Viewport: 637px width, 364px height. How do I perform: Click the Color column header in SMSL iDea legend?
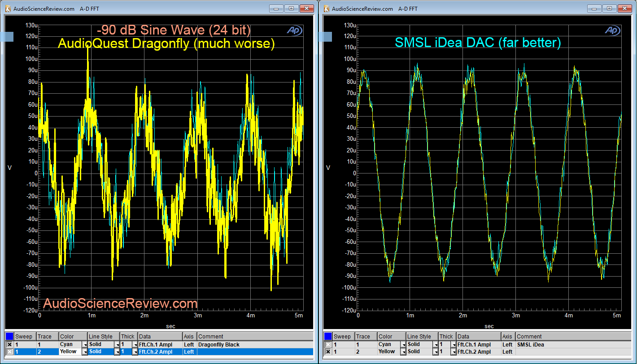coord(392,337)
